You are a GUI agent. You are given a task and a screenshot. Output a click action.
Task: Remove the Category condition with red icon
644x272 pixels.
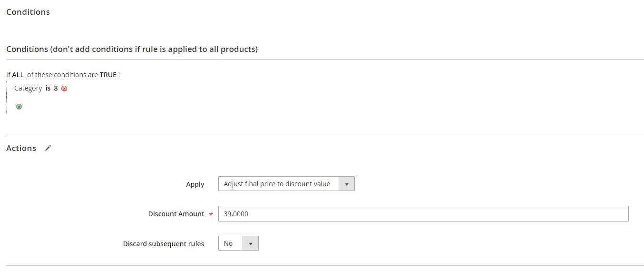coord(64,89)
